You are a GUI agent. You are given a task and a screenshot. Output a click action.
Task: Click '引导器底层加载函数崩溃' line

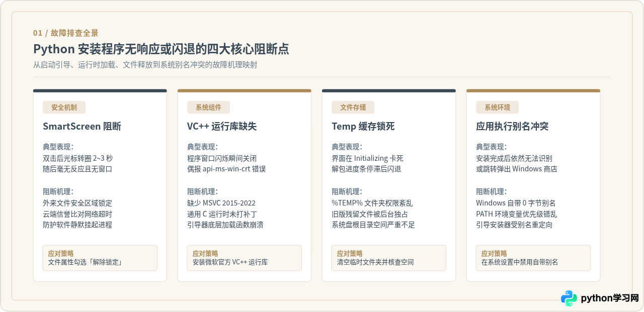[x=225, y=225]
